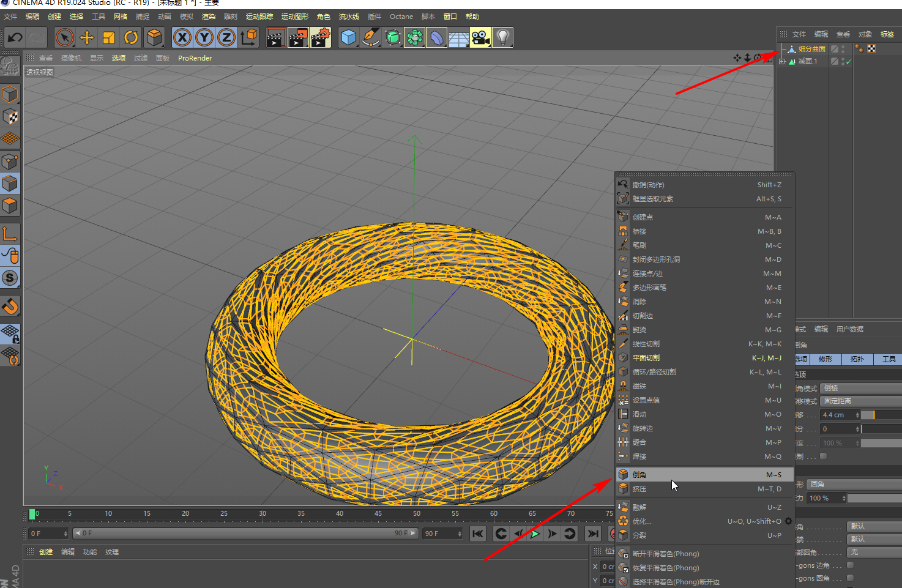Viewport: 902px width, 588px height.
Task: Enable the N-gons 边角 checkbox
Action: [850, 565]
